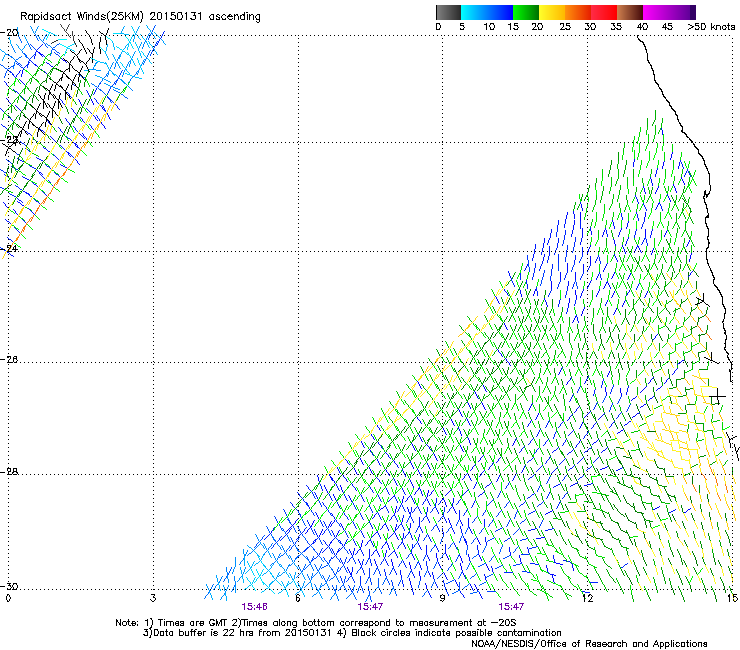Click the '-28' latitude axis label

point(9,471)
